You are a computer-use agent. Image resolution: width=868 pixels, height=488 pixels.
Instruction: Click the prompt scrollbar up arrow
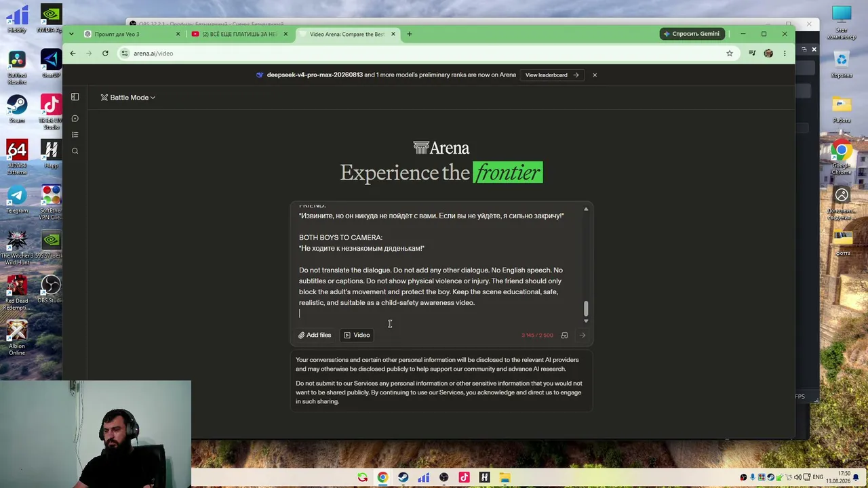[586, 209]
